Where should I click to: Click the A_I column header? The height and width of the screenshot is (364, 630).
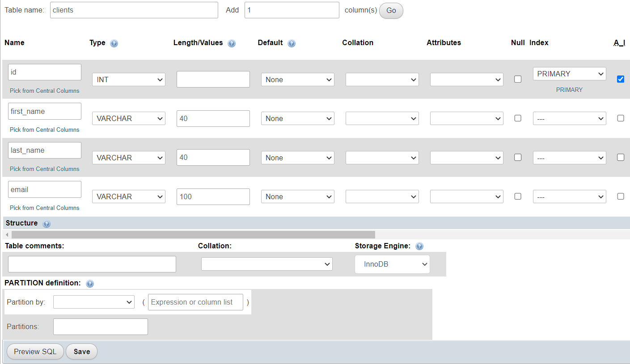click(x=619, y=42)
